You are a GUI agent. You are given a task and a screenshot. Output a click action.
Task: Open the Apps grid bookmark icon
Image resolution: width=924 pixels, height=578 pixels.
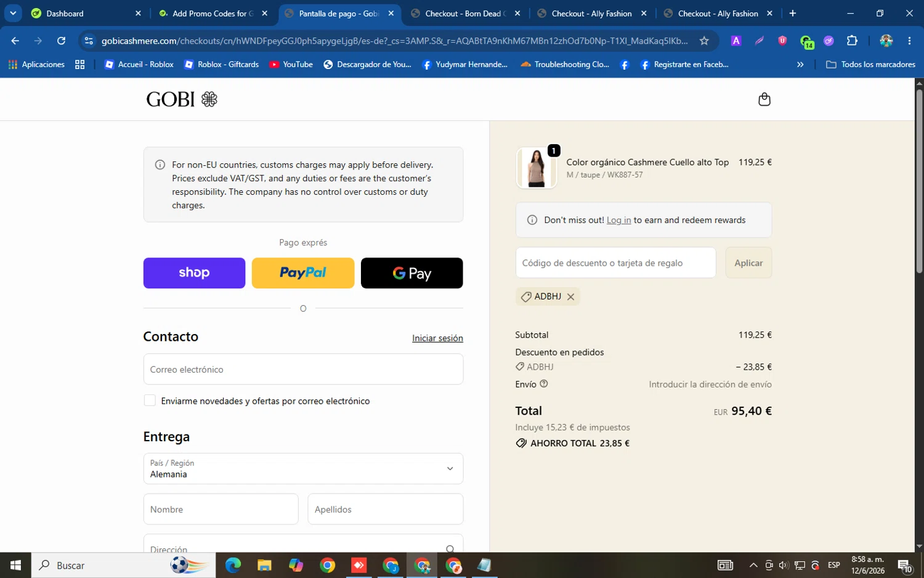pyautogui.click(x=79, y=64)
